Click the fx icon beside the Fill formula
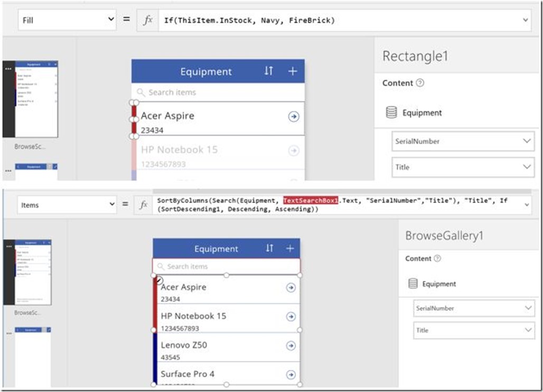This screenshot has height=392, width=543. (x=148, y=20)
